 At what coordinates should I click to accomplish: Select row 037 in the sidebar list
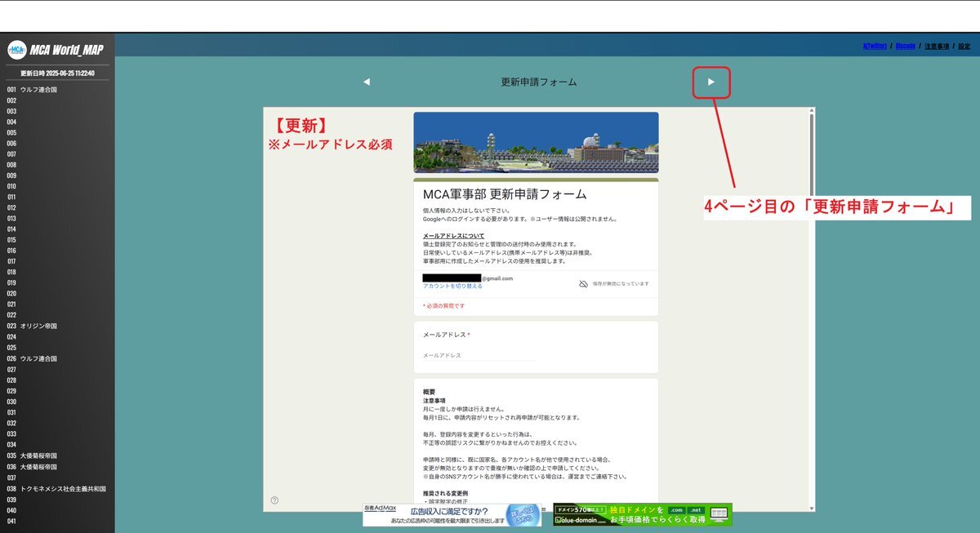[x=57, y=477]
